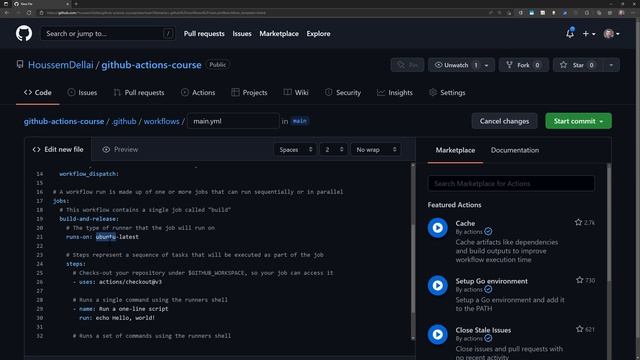The width and height of the screenshot is (640, 360).
Task: Open a new browser tab
Action: [x=76, y=4]
